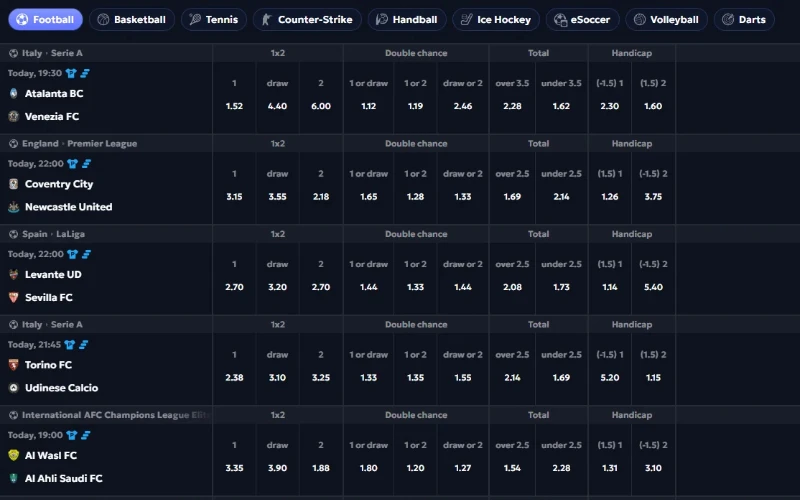Click the stats icon in Al Wasl FC match
800x500 pixels.
pyautogui.click(x=85, y=435)
